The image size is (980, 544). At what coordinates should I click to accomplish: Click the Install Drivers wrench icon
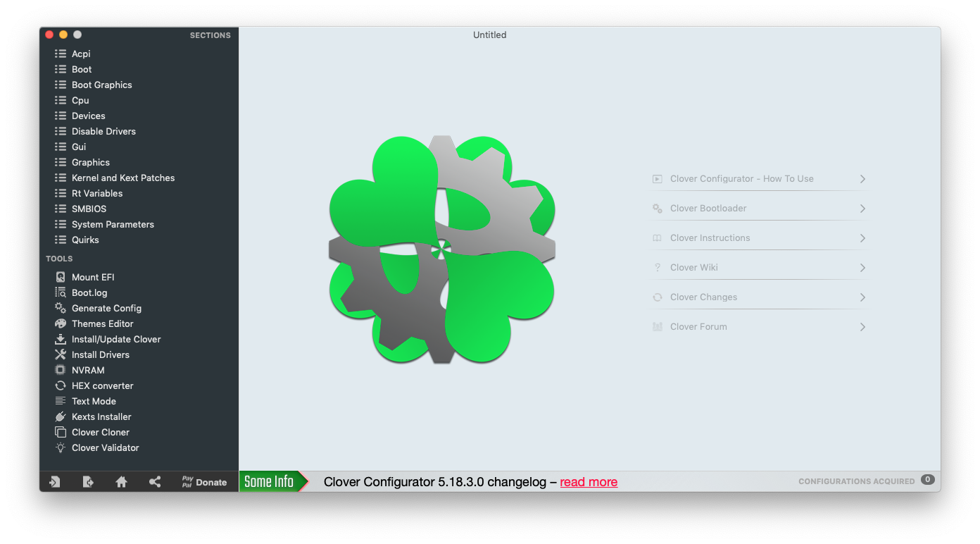(61, 354)
